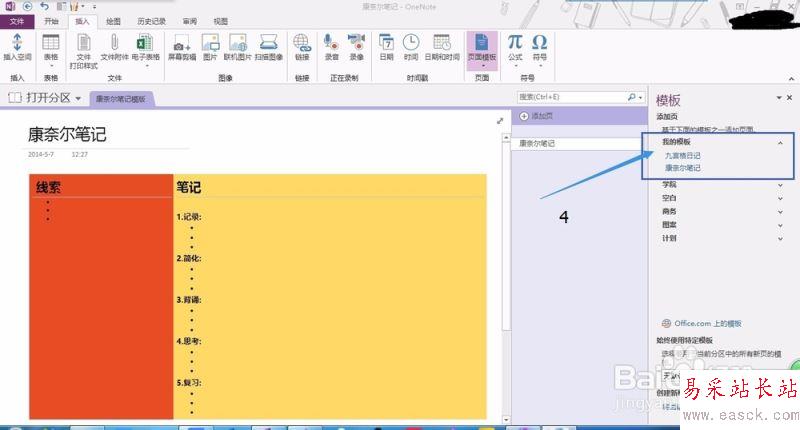Click the Scanned Image icon
800x430 pixels.
coord(268,48)
